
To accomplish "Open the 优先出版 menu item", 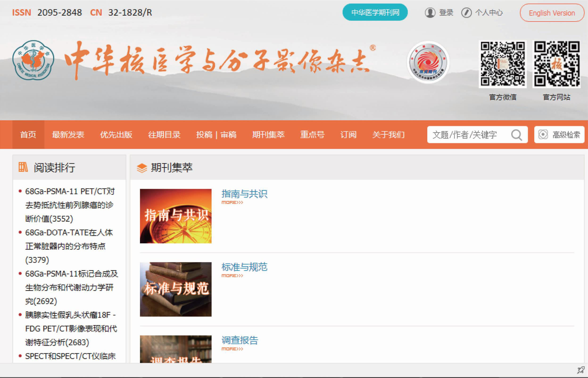I will pos(116,135).
